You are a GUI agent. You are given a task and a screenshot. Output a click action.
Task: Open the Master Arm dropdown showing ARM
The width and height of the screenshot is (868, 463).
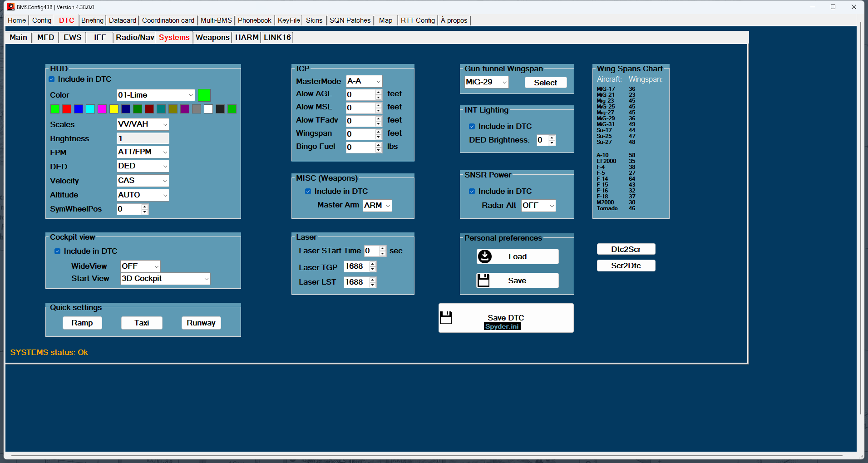coord(377,206)
